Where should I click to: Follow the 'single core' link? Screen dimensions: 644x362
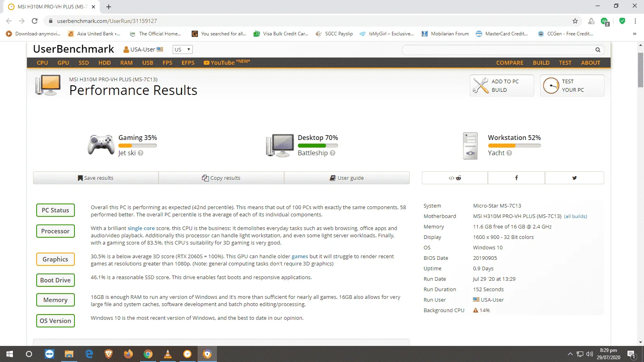(x=141, y=228)
